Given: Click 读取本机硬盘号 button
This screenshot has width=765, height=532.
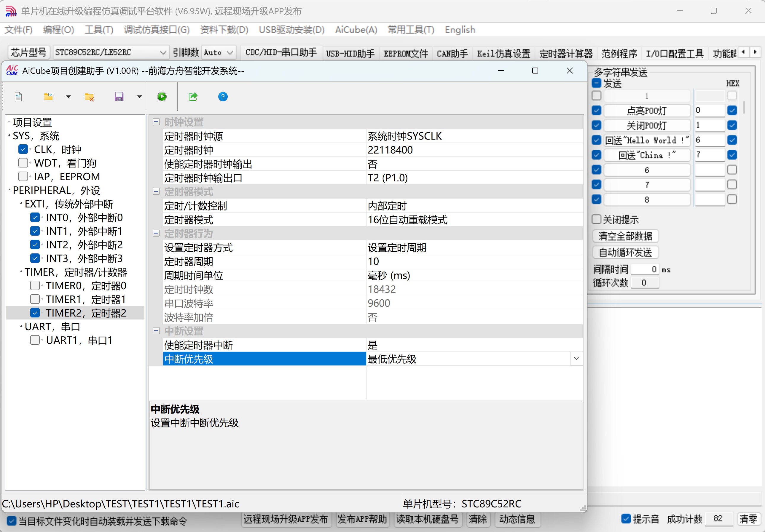Looking at the screenshot, I should tap(428, 519).
